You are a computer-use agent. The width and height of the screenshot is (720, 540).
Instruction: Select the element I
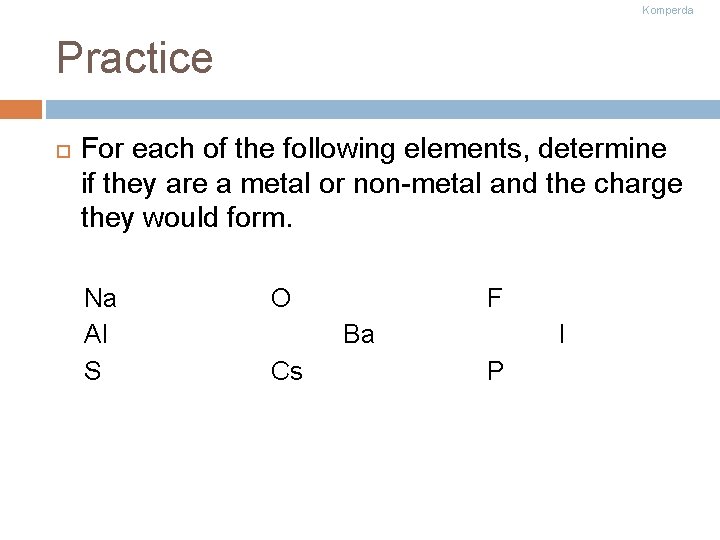pyautogui.click(x=562, y=335)
